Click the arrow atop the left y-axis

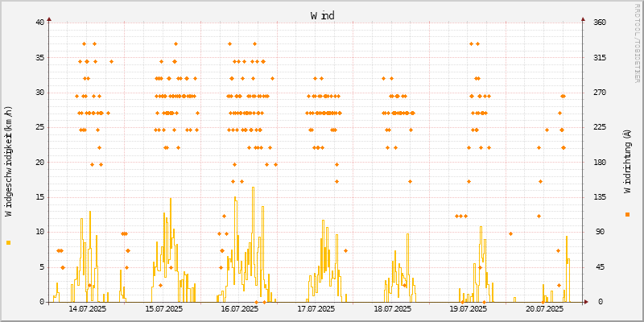pos(49,18)
